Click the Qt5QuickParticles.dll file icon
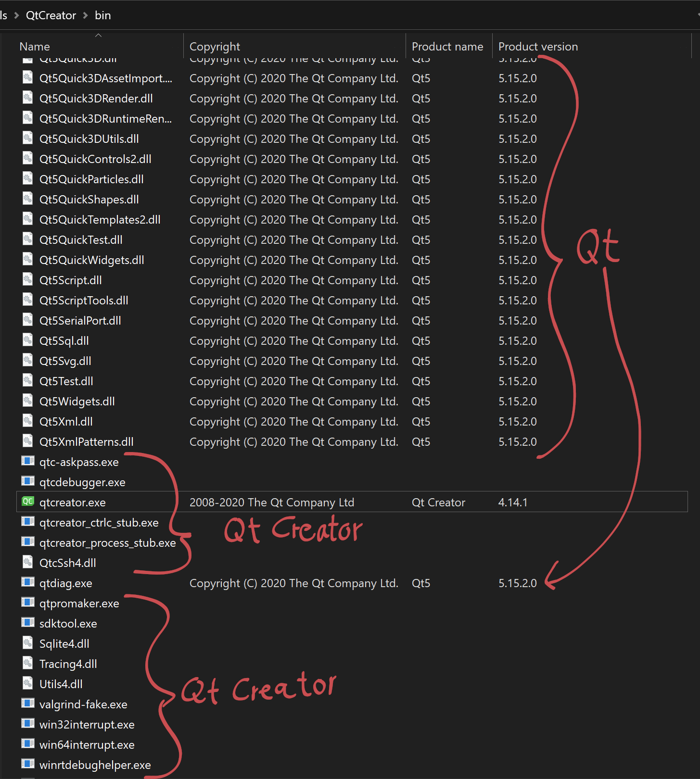Screen dimensions: 700x779 (x=28, y=178)
